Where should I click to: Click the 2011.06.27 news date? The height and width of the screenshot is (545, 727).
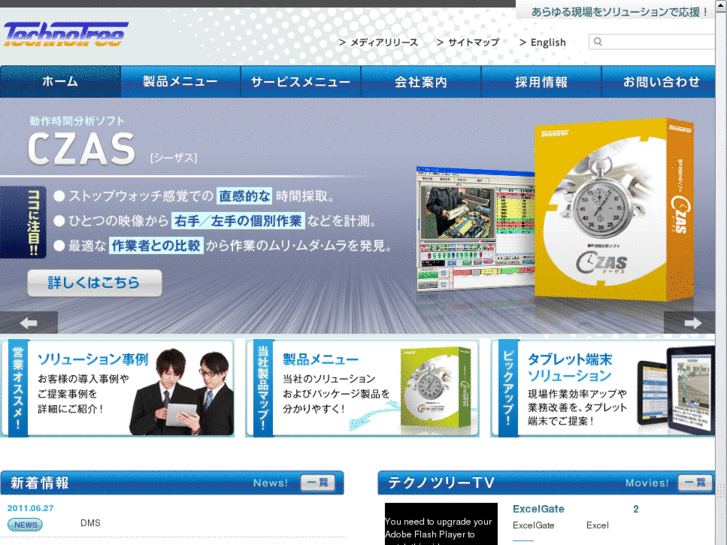click(x=31, y=508)
